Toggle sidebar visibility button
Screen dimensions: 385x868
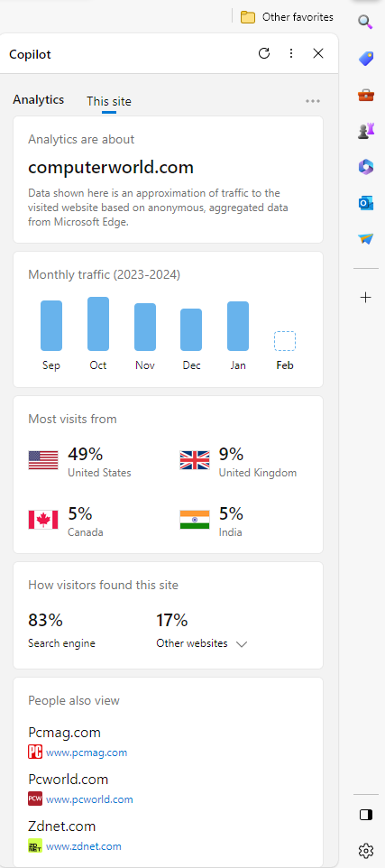click(x=366, y=814)
